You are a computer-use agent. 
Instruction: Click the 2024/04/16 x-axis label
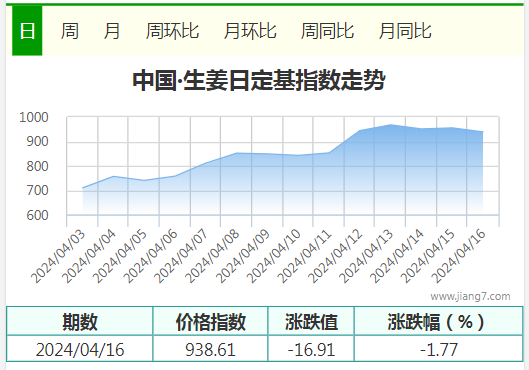click(458, 256)
